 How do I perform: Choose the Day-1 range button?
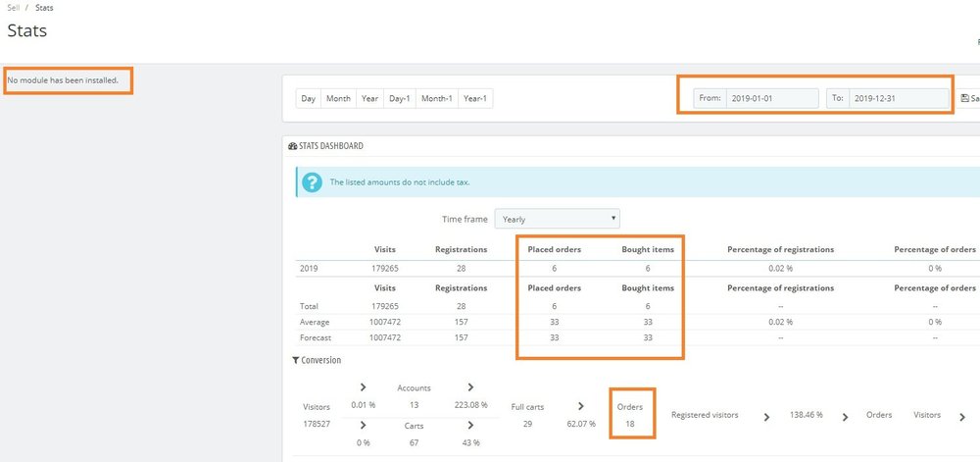pos(400,98)
